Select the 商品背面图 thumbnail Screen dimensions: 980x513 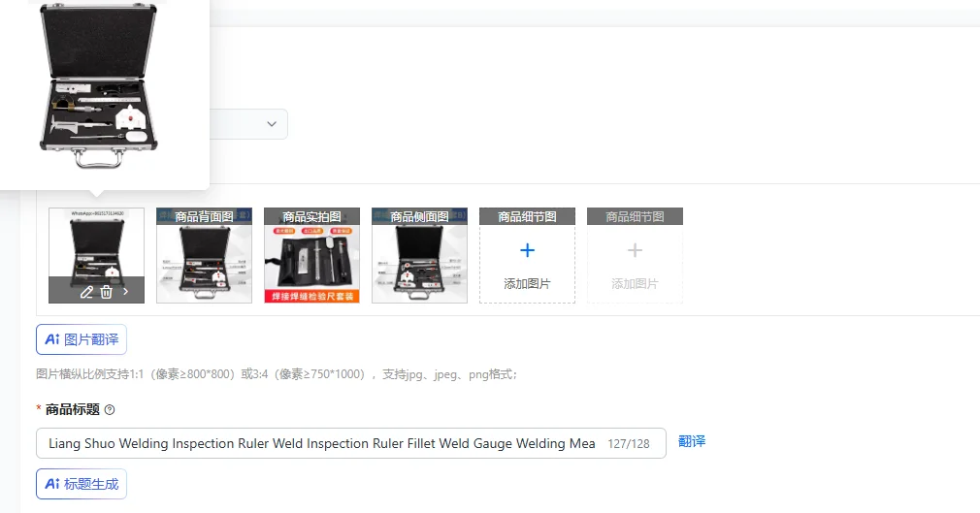coord(205,256)
